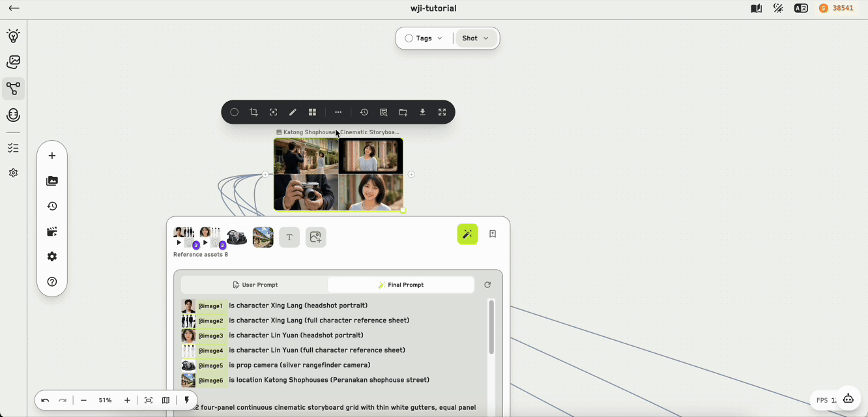Open more options ellipsis in node toolbar

point(338,112)
